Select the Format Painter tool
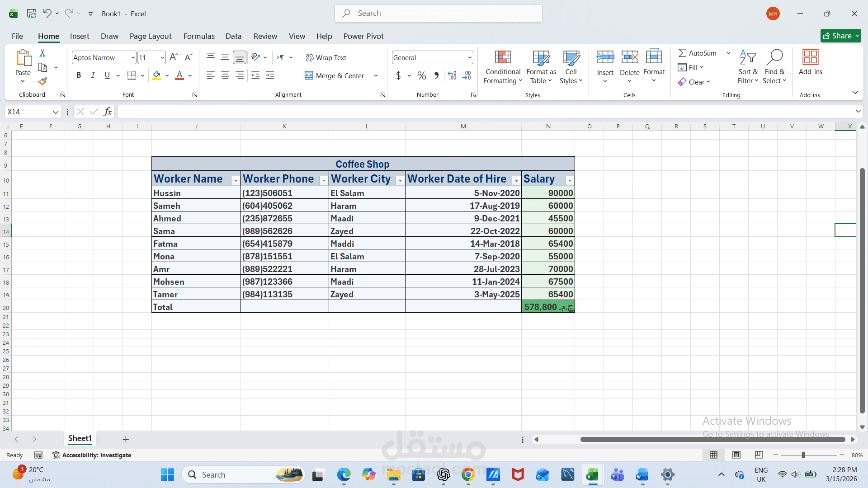This screenshot has height=488, width=868. pyautogui.click(x=42, y=81)
